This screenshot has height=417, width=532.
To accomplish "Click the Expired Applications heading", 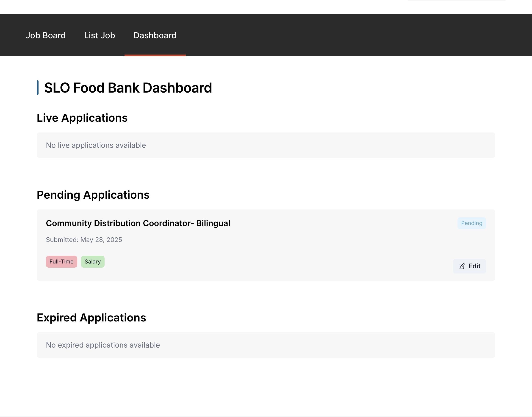I will coord(91,318).
